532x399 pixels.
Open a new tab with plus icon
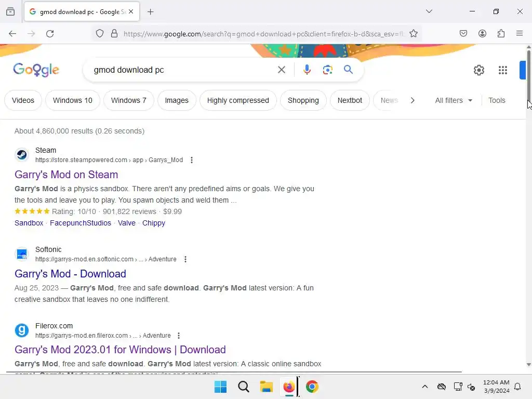pos(150,12)
